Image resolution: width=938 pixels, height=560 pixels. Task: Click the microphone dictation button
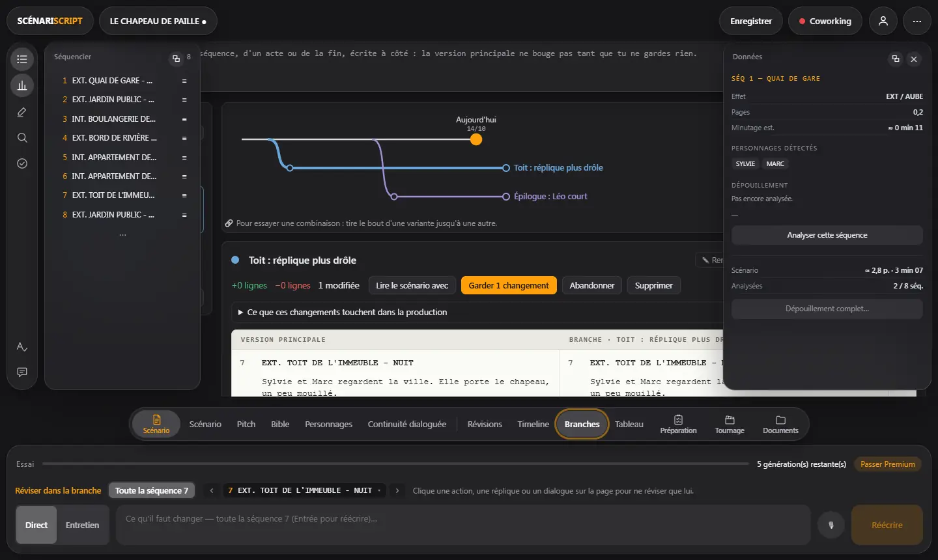pyautogui.click(x=831, y=525)
